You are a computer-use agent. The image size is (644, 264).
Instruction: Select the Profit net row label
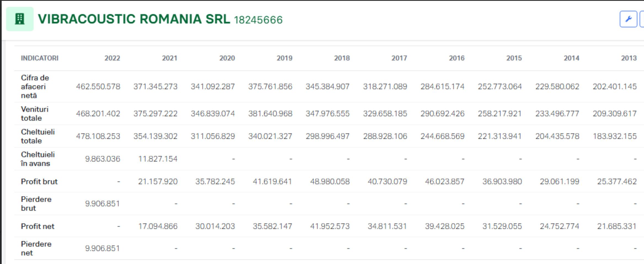37,226
